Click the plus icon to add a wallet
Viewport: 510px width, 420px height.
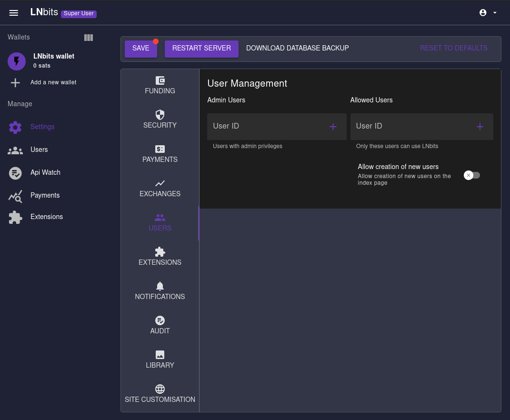[x=15, y=82]
